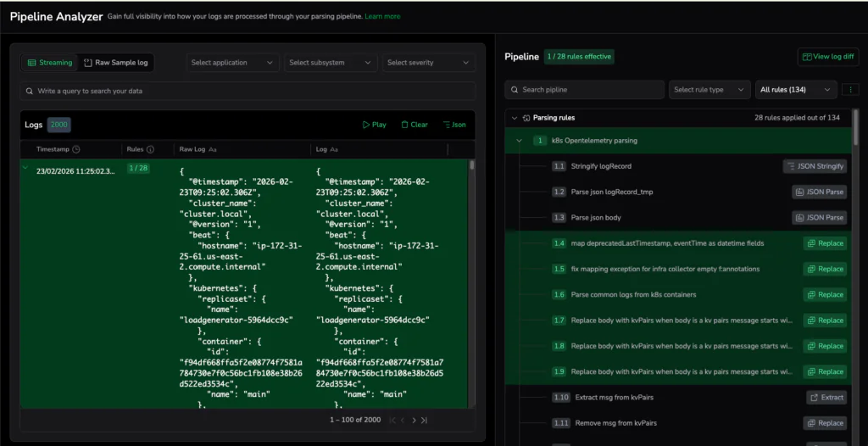Viewport: 868px width, 446px height.
Task: Toggle case sensitivity Aa on Log column
Action: pos(333,149)
